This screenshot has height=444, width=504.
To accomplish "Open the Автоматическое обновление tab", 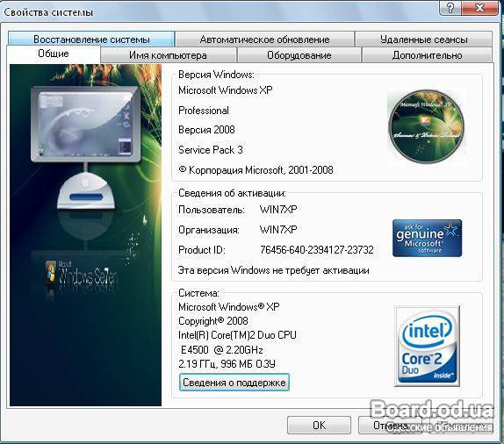I will 264,39.
